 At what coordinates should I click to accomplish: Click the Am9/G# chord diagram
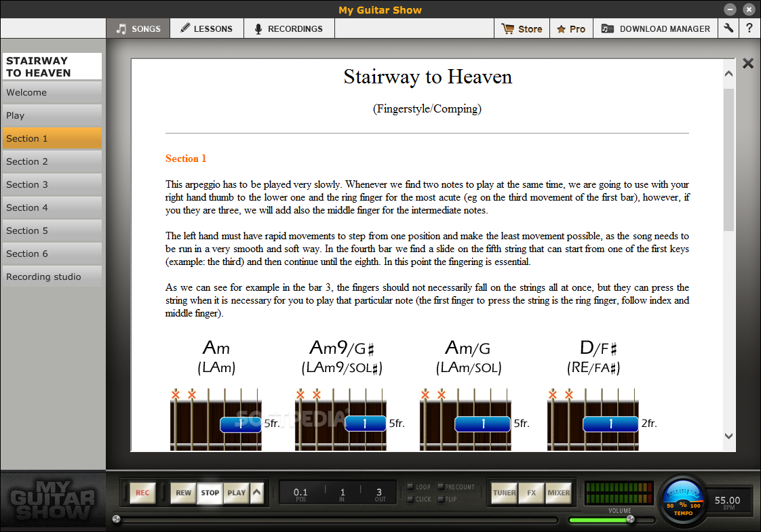click(341, 420)
